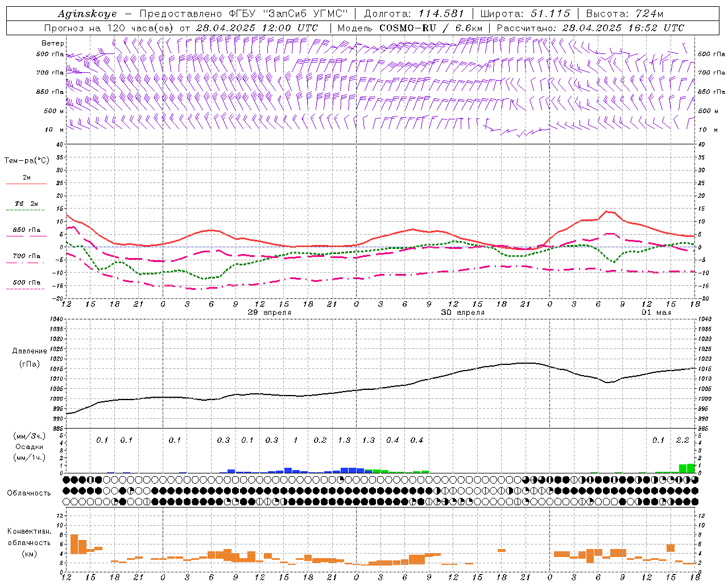Click the (гПа) unit under Давление

pos(30,364)
